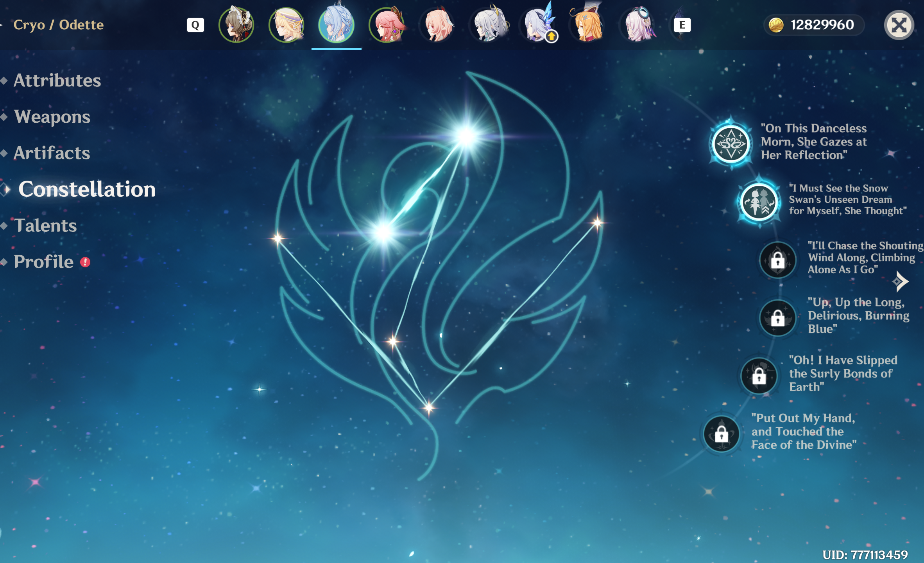Click the locked node beside 'Put Out My Hand'
The image size is (924, 563).
(x=722, y=434)
